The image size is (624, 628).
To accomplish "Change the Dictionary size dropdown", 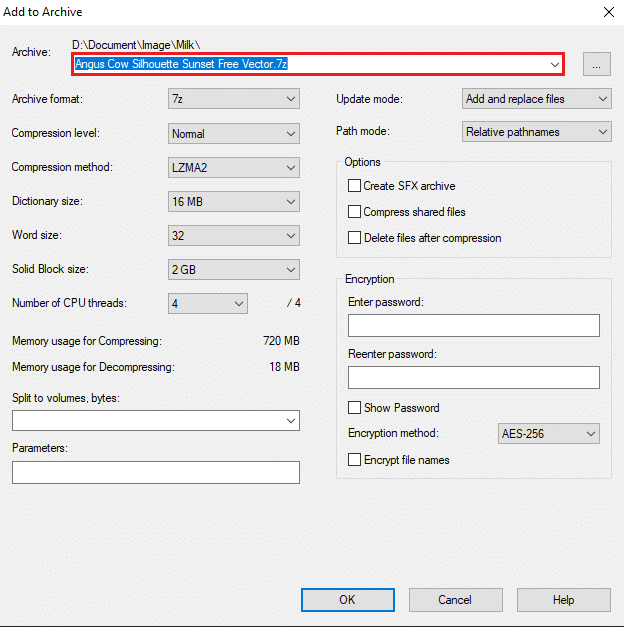I will 234,202.
